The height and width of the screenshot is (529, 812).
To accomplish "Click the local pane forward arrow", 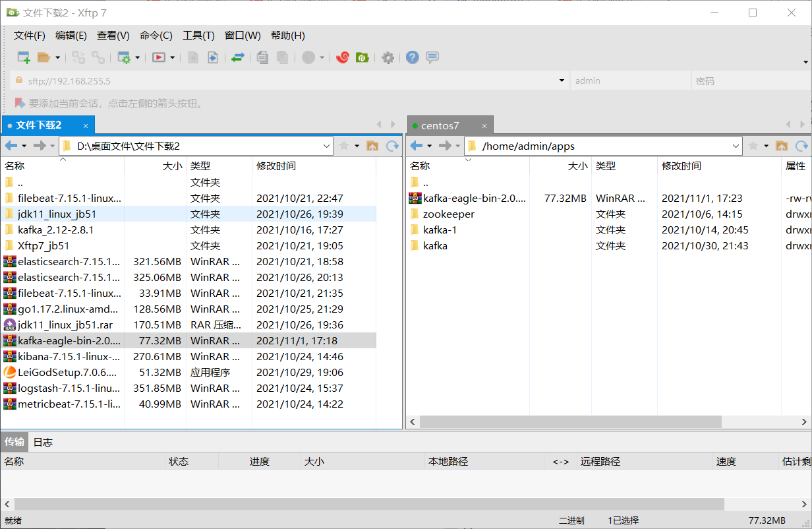I will pyautogui.click(x=39, y=146).
